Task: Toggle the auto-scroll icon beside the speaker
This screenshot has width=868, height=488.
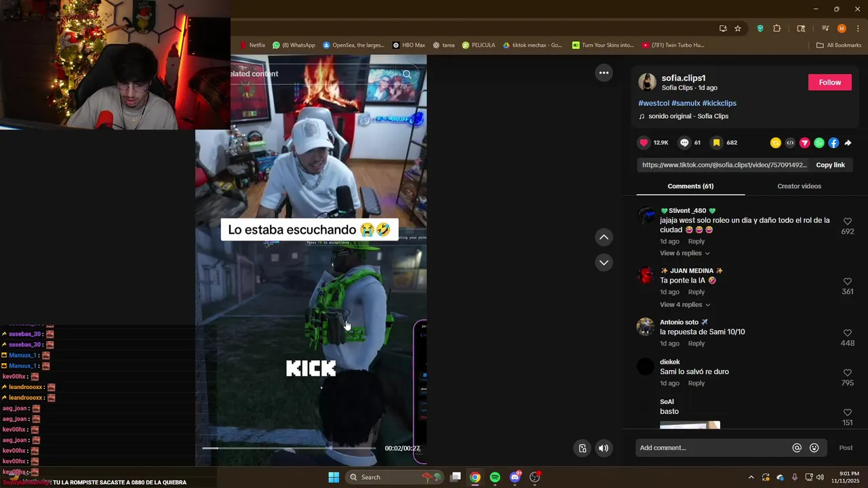Action: point(582,448)
